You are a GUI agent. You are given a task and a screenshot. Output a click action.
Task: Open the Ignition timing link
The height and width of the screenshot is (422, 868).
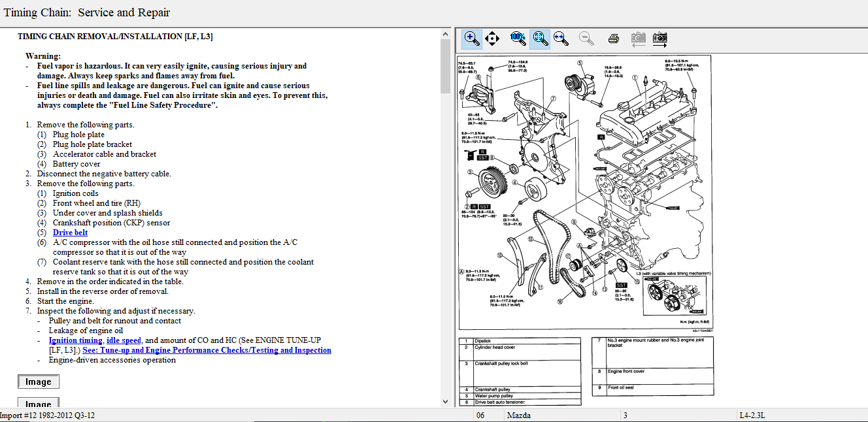pos(75,340)
